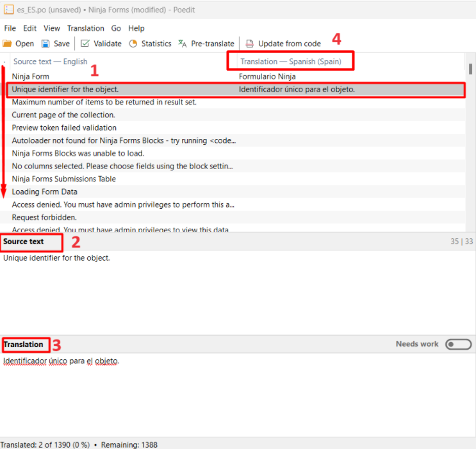Open Statistics via its pie chart icon
This screenshot has height=449, width=476.
tap(133, 44)
